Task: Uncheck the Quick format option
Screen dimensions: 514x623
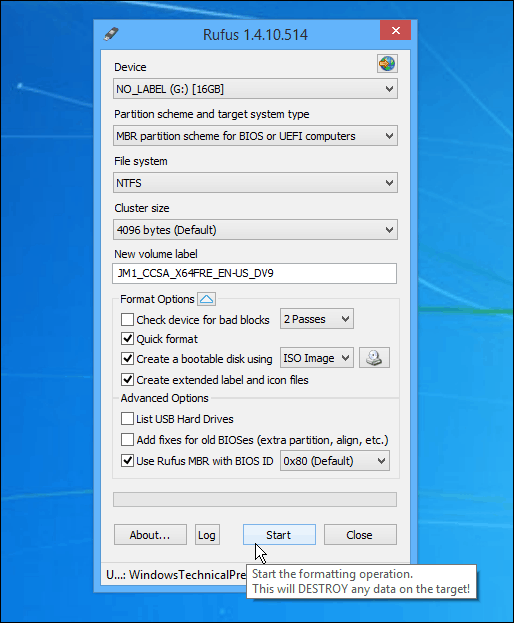Action: coord(127,339)
